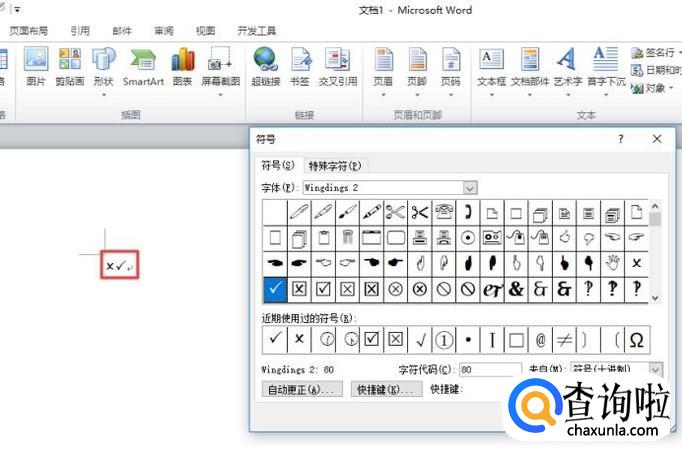Pick recently used x symbol

tap(299, 339)
